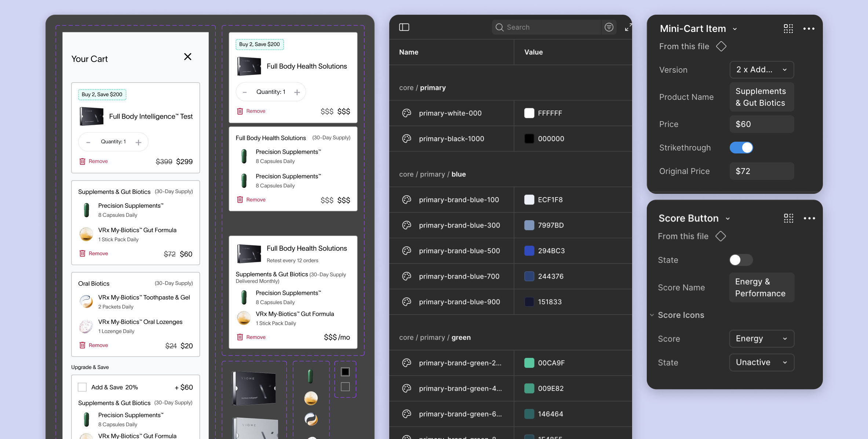
Task: Enable the Score Button State toggle
Action: [741, 260]
